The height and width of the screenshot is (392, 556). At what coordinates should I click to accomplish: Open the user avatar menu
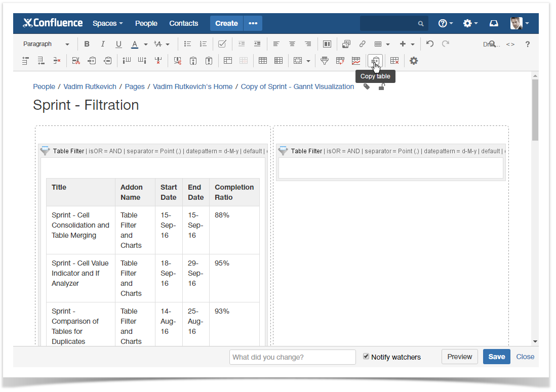[x=520, y=23]
